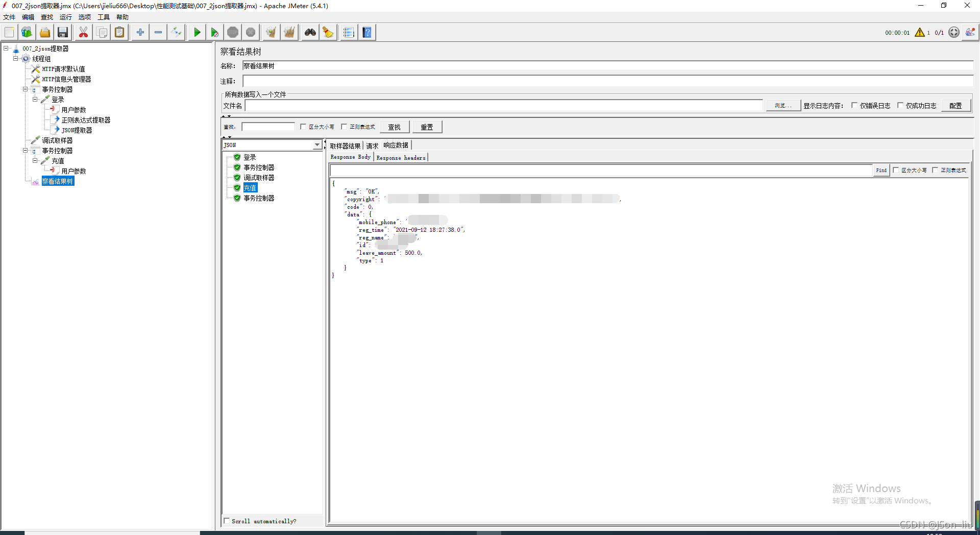Click the Toggle enable/disable icon
Screen dimensions: 980x535
176,32
